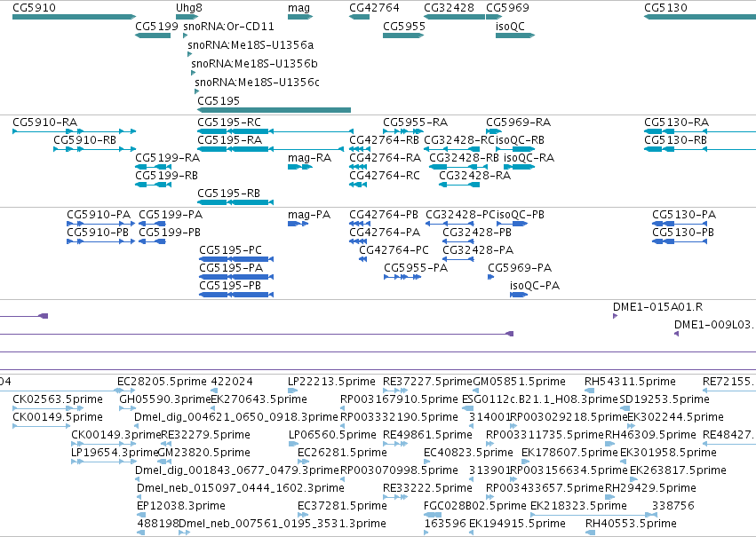This screenshot has height=537, width=756.
Task: Select the CG5195-PB protein bar
Action: coord(236,295)
